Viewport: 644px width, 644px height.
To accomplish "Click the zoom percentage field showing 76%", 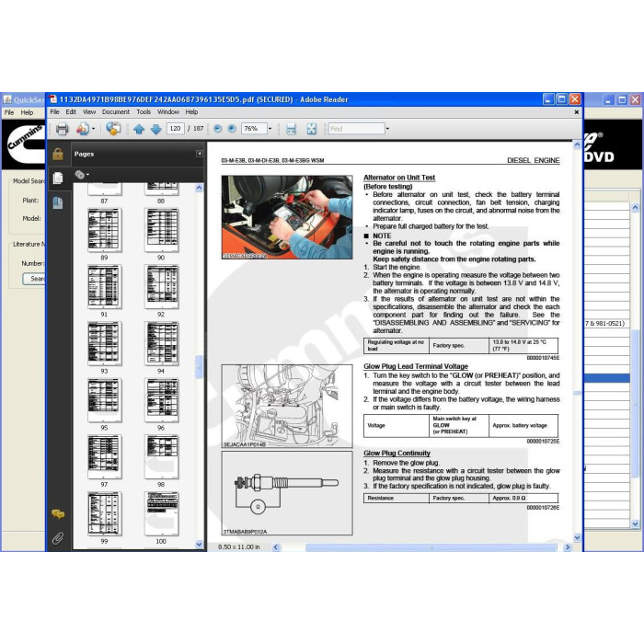I will point(254,129).
